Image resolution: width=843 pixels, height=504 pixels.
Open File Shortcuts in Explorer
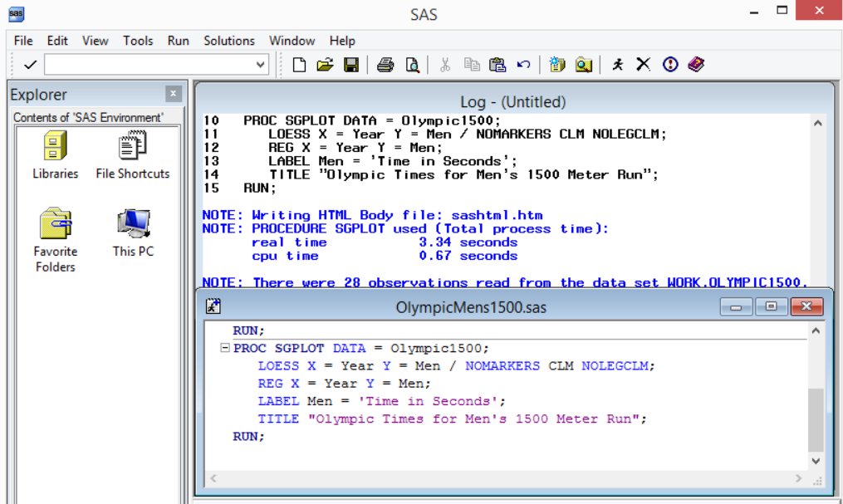click(133, 155)
